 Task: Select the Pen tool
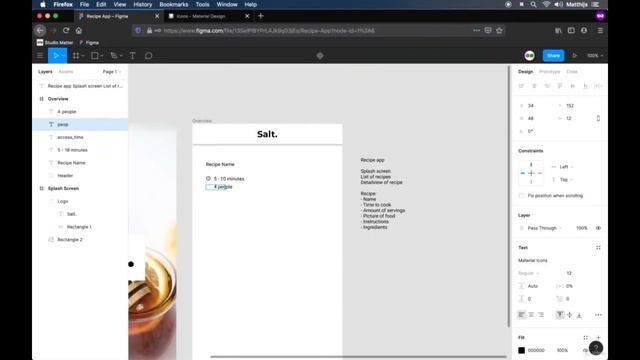[x=114, y=56]
